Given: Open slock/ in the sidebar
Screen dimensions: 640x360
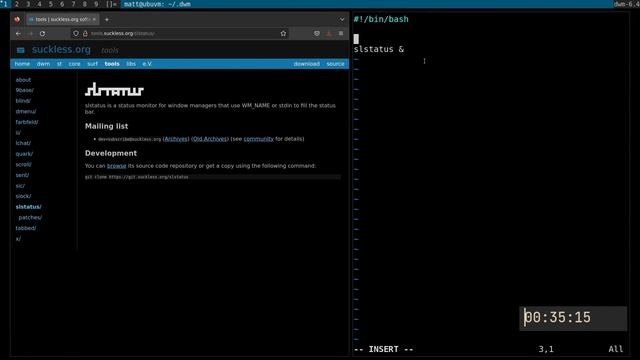Looking at the screenshot, I should coord(23,196).
